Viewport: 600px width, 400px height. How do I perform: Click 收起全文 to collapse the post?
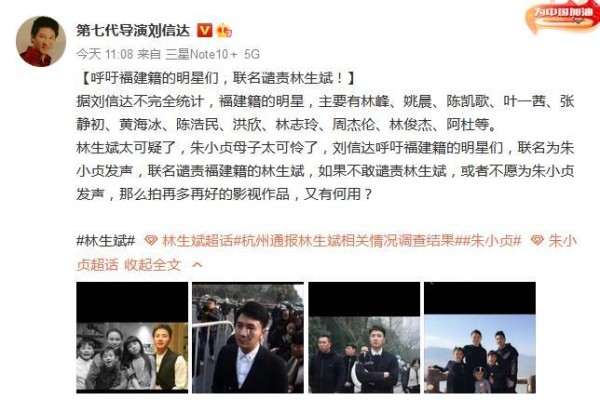tap(152, 264)
